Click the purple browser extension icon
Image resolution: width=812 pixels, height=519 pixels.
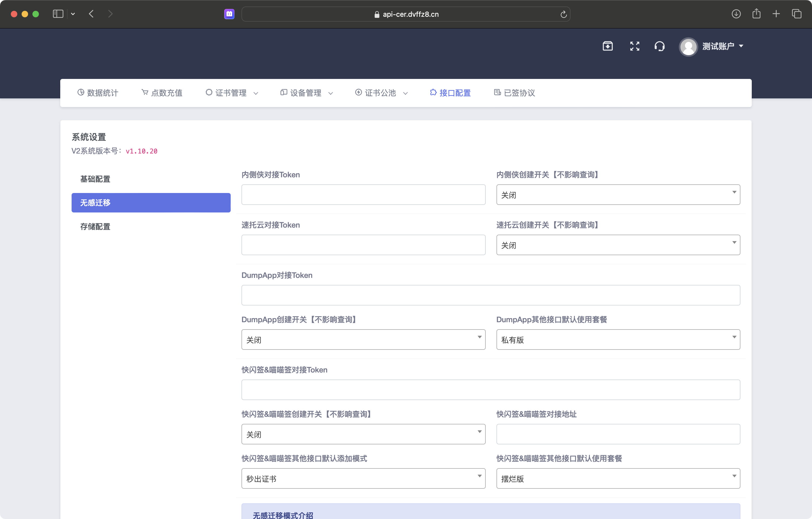pyautogui.click(x=229, y=14)
